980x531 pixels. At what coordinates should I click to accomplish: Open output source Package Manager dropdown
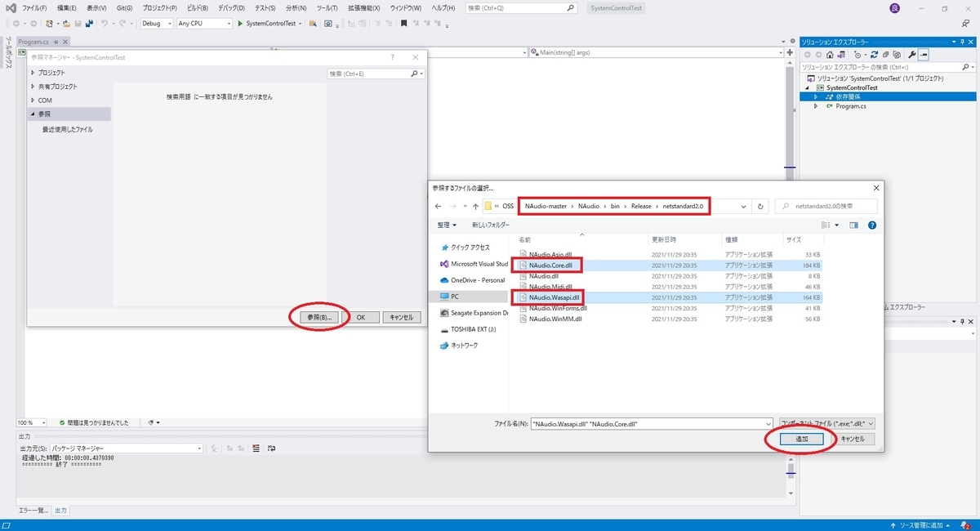point(126,448)
